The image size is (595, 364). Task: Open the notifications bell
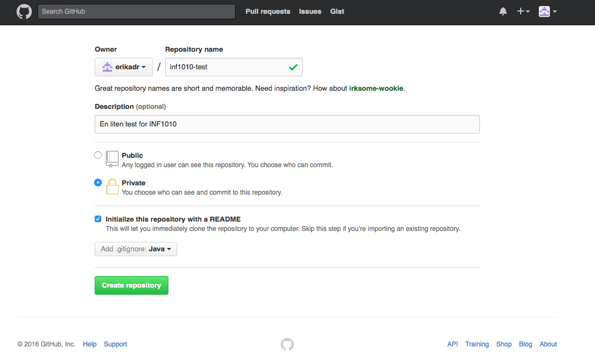click(x=503, y=12)
